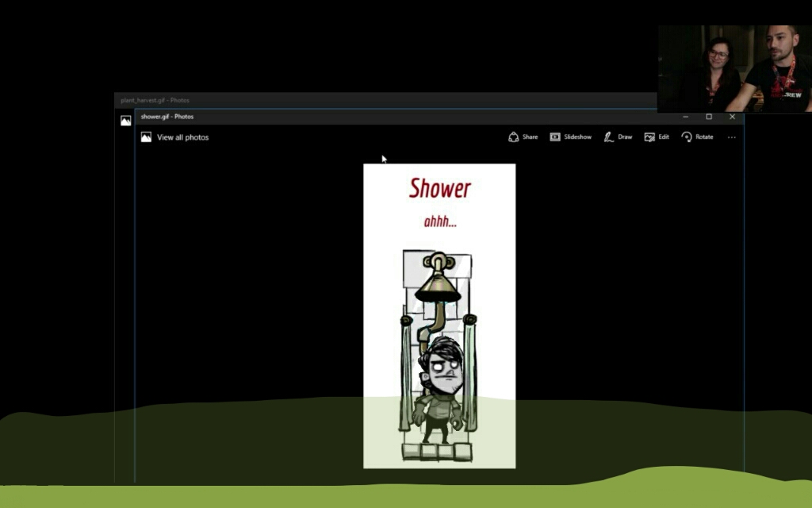This screenshot has height=508, width=812.
Task: Maximize the shower.gif Photos window
Action: pos(709,117)
